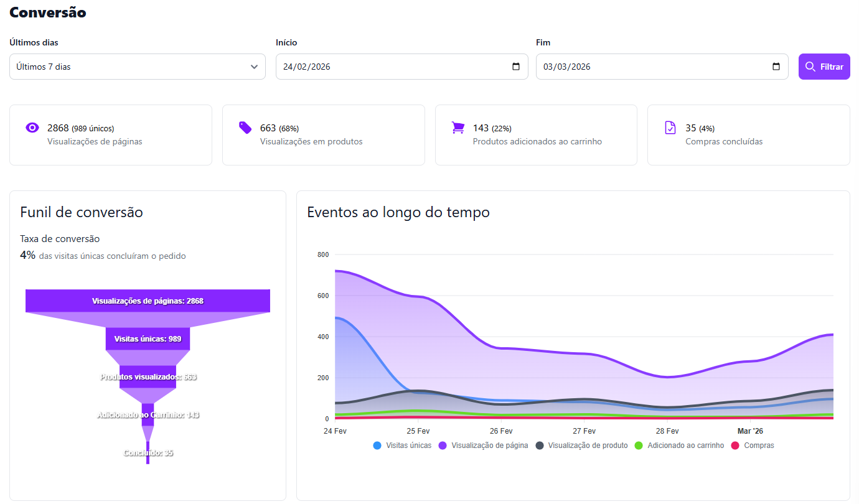
Task: Toggle Visualização de produto legend item
Action: click(x=581, y=446)
